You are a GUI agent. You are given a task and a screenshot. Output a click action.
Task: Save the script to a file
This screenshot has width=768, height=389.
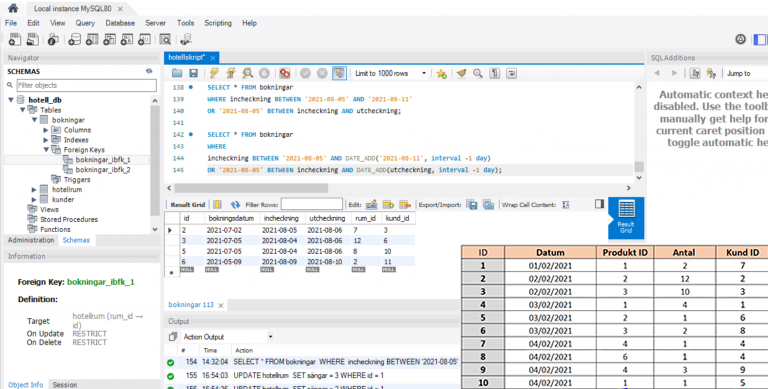tap(193, 73)
